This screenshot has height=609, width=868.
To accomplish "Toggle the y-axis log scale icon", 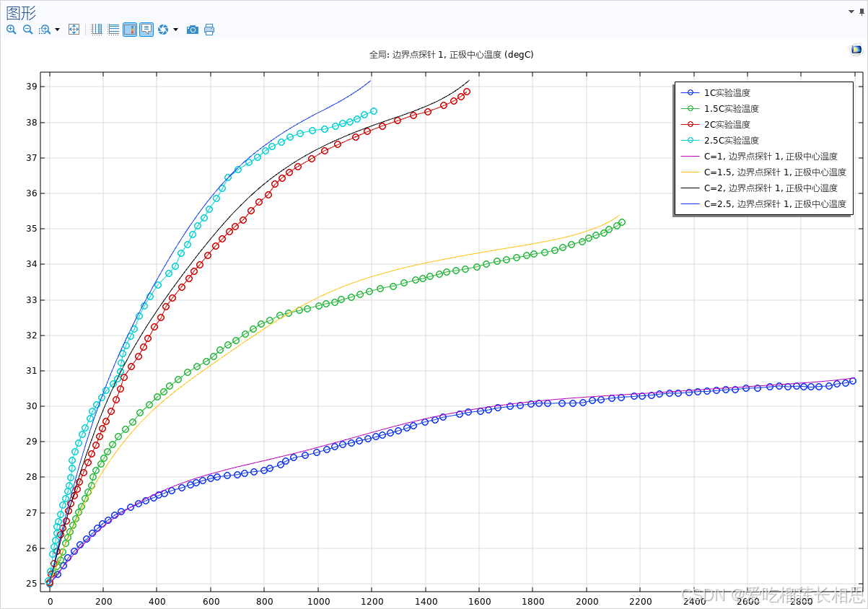I will [x=113, y=30].
